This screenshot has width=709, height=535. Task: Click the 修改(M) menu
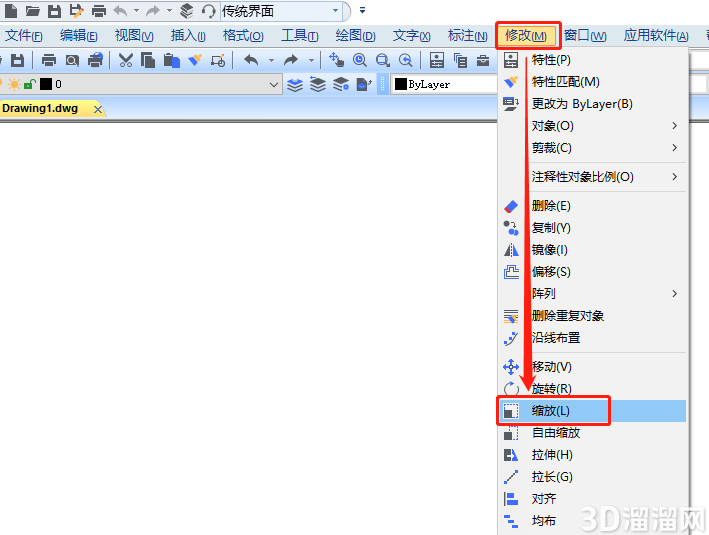click(526, 35)
